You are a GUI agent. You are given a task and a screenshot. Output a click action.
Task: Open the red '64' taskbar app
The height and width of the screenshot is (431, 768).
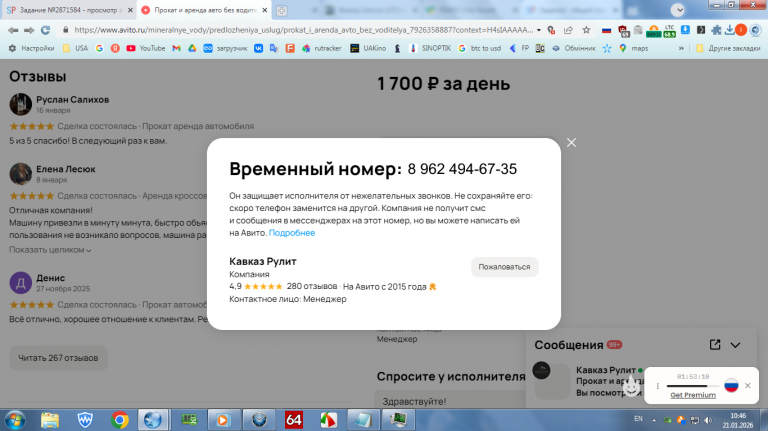point(293,420)
